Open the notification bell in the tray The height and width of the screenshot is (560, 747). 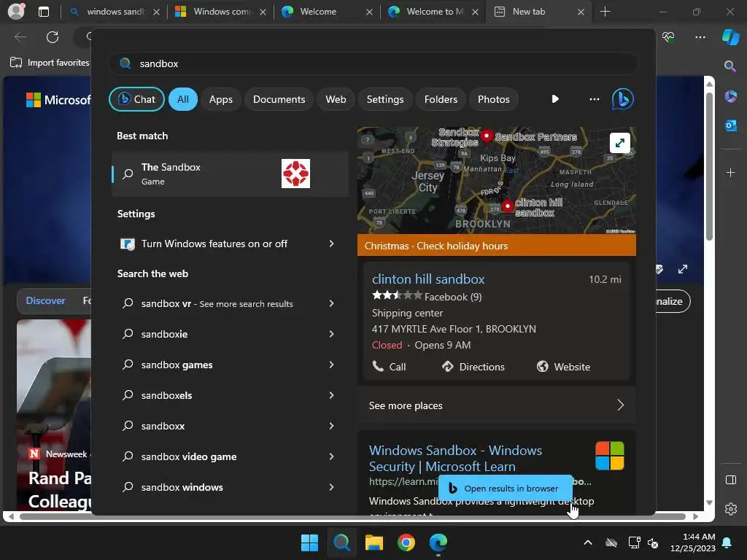click(727, 542)
